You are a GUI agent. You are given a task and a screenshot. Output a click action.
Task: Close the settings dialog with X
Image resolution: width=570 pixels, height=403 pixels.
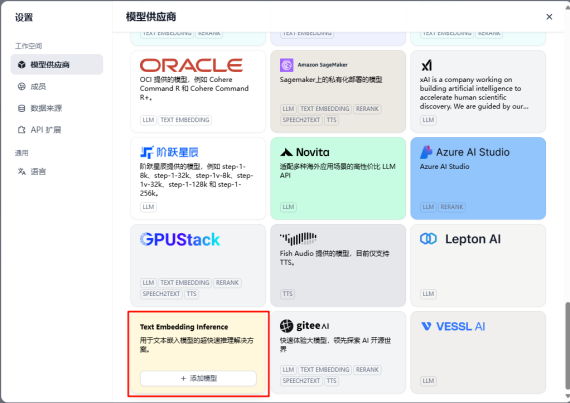point(549,17)
